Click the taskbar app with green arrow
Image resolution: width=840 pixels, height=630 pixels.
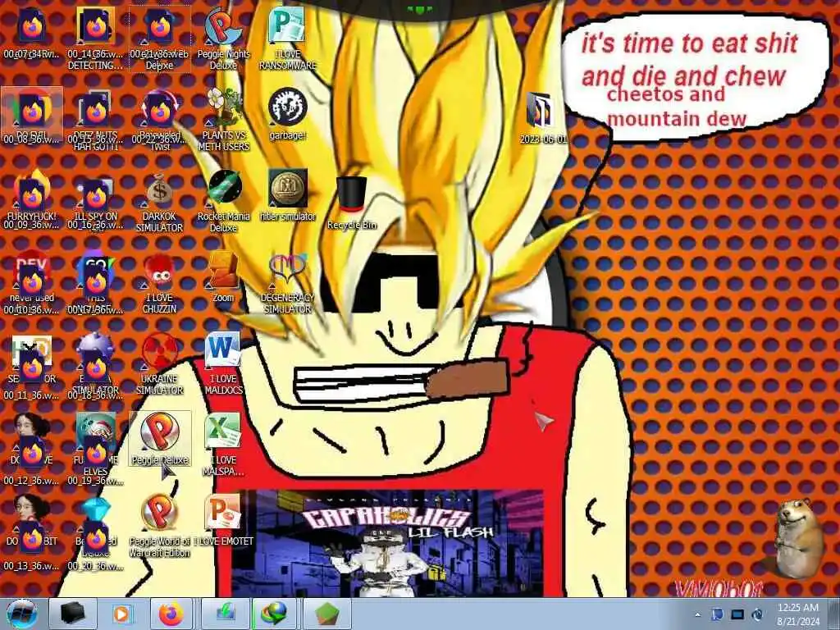click(226, 614)
